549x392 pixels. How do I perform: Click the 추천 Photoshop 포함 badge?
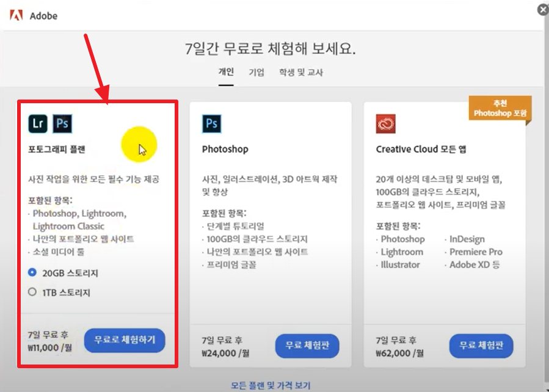[500, 109]
